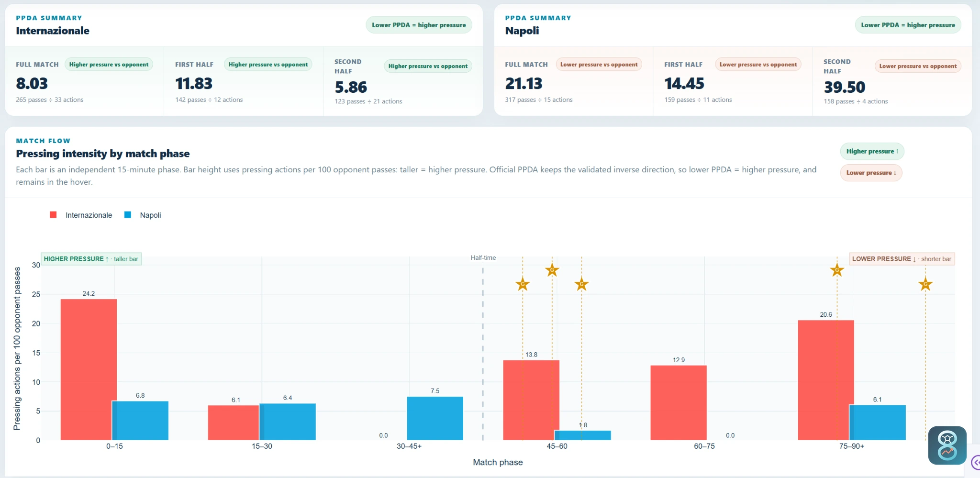The image size is (980, 478).
Task: Click the 'Higher pressure ↑' badge in Match Flow
Action: pos(872,151)
